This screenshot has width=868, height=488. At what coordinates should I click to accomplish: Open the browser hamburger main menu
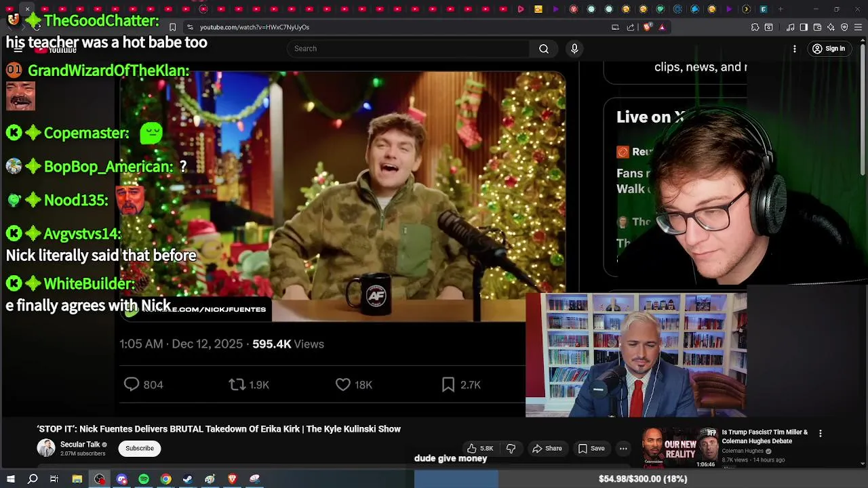point(859,27)
